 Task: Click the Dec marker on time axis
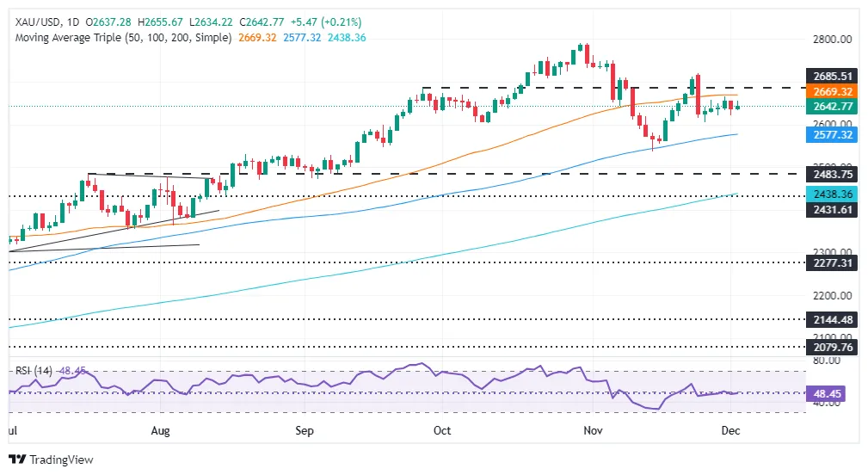[730, 431]
